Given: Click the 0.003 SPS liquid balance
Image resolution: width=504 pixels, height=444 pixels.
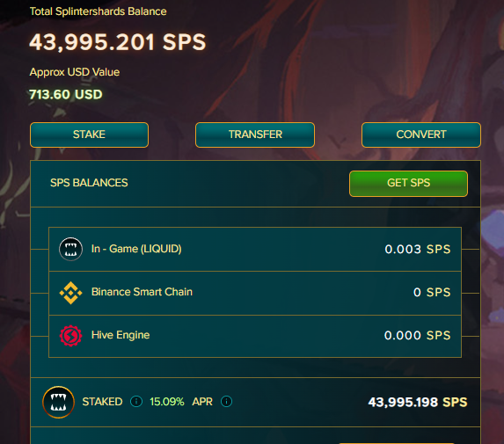Looking at the screenshot, I should tap(418, 250).
